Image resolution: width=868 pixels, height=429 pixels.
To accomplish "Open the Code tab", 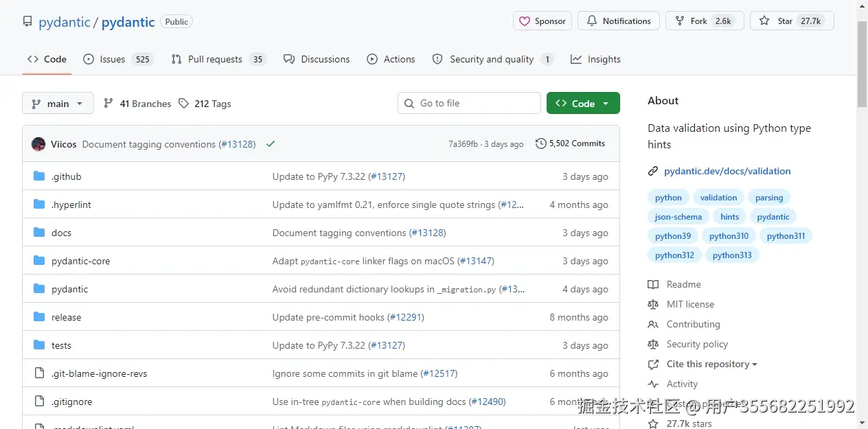I will (47, 59).
